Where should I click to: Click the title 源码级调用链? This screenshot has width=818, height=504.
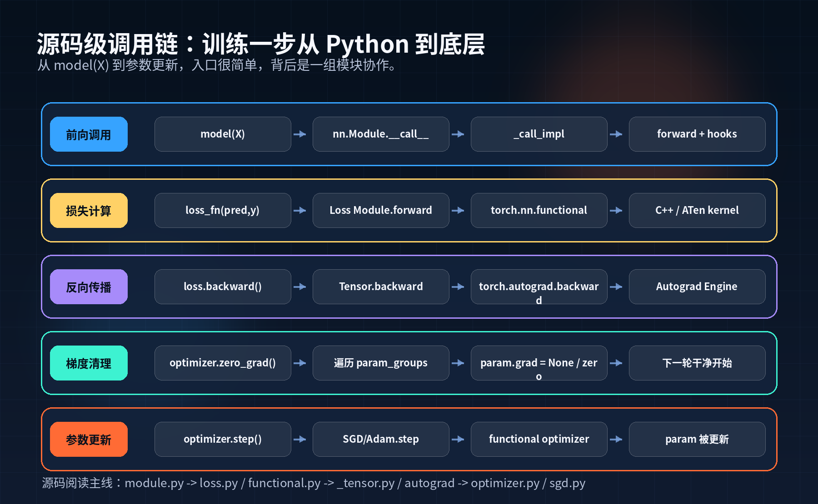(x=261, y=44)
